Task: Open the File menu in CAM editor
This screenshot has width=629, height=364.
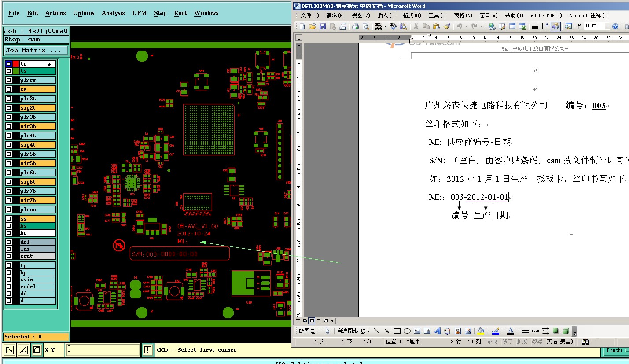Action: 14,13
